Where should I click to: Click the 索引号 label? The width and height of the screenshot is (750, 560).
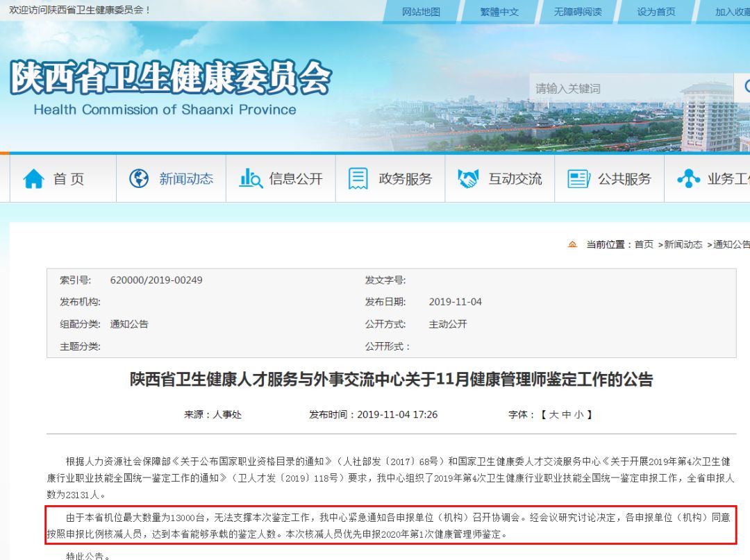point(75,280)
